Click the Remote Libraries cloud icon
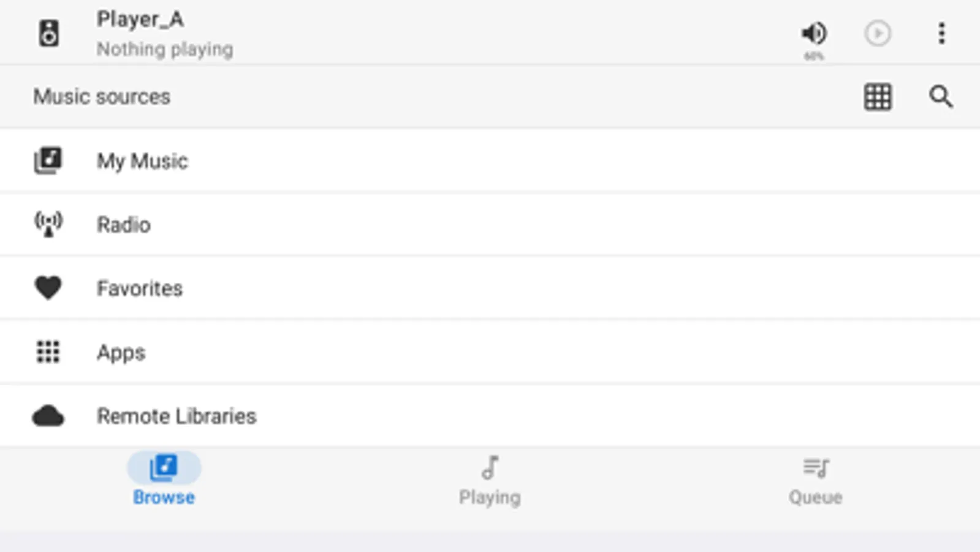980x552 pixels. [48, 416]
